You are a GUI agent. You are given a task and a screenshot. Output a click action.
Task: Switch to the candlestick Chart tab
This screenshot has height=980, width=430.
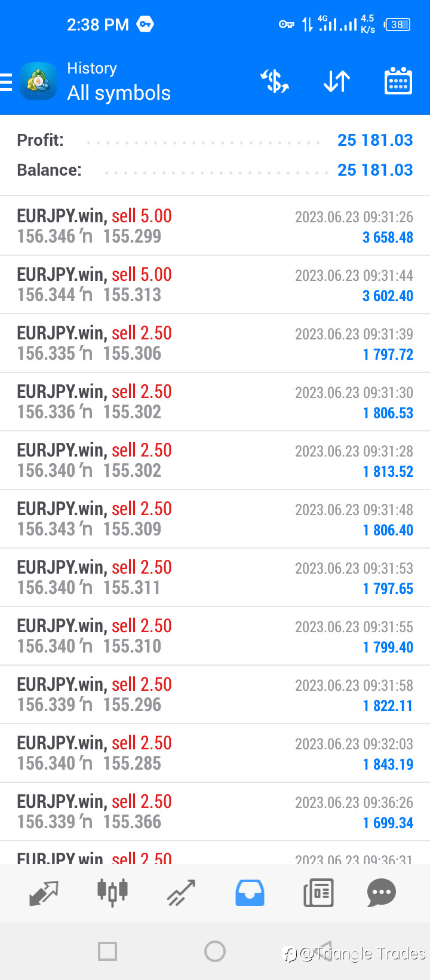[x=112, y=893]
